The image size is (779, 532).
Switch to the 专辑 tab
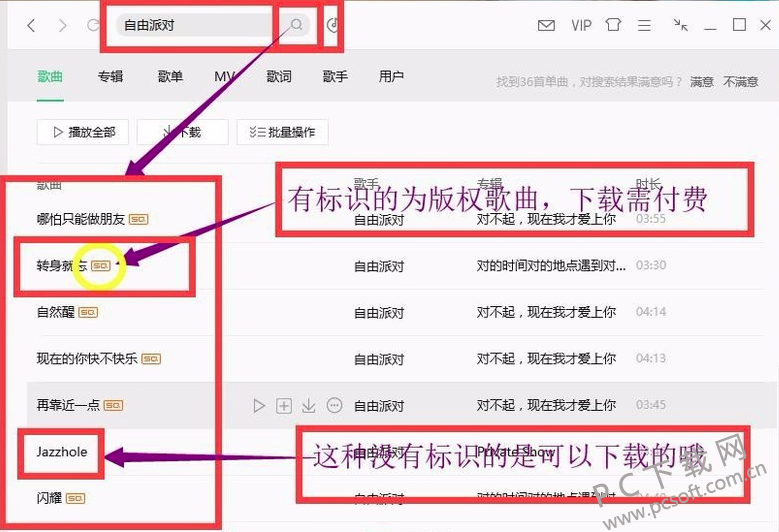click(110, 76)
